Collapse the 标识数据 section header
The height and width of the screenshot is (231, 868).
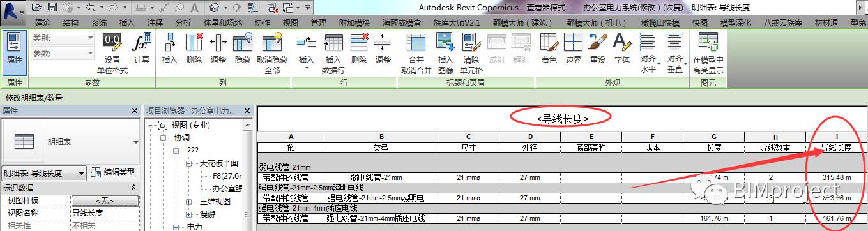pyautogui.click(x=133, y=188)
